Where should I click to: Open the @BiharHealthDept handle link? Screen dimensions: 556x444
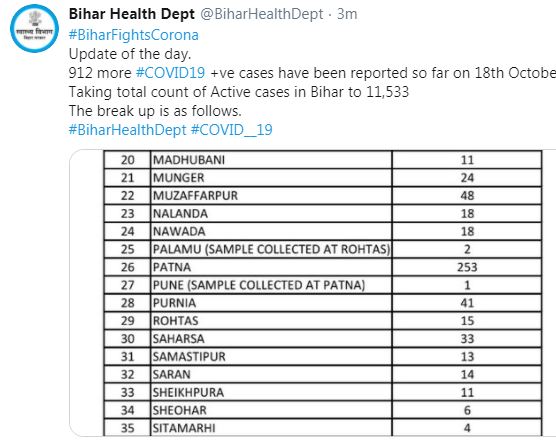point(262,14)
